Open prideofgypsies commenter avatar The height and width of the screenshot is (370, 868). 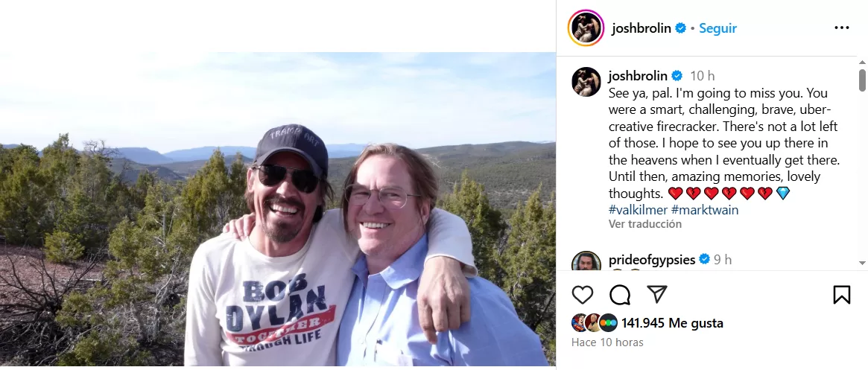click(586, 262)
